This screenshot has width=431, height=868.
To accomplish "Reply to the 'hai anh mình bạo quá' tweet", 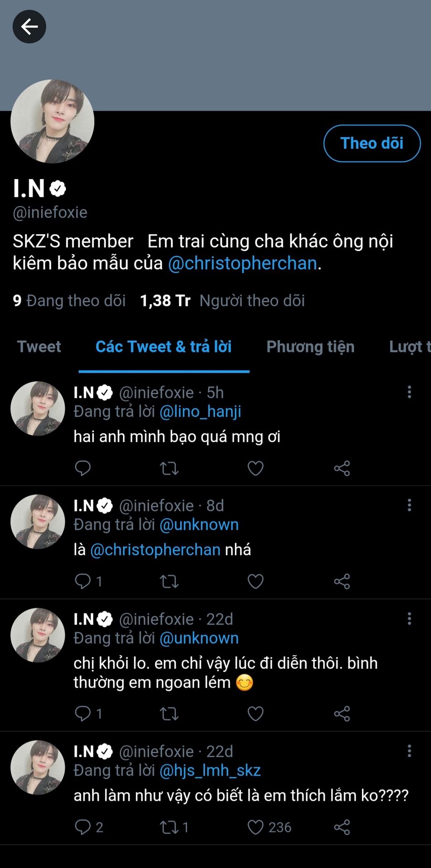I will [x=83, y=468].
